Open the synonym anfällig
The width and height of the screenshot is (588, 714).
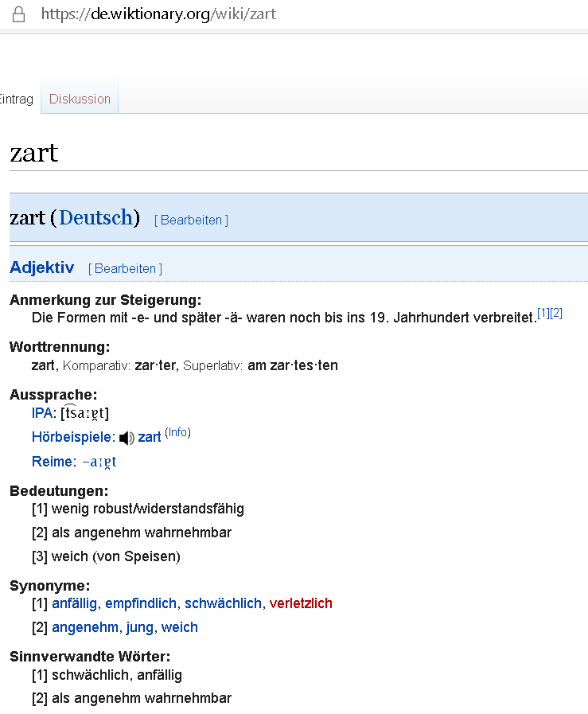point(75,603)
